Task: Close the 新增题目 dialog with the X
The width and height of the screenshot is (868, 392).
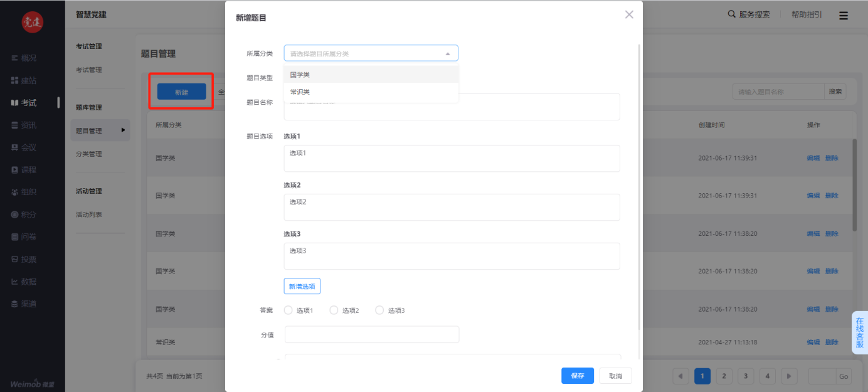Action: coord(629,14)
